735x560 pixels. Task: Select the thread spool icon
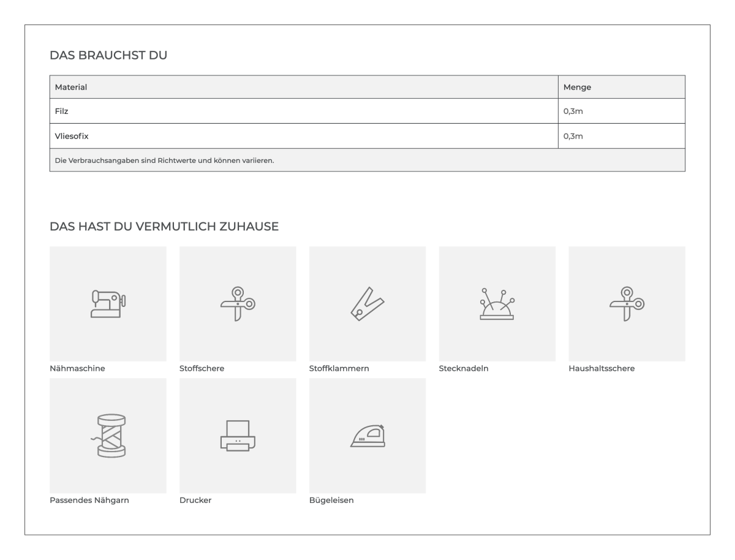point(108,436)
